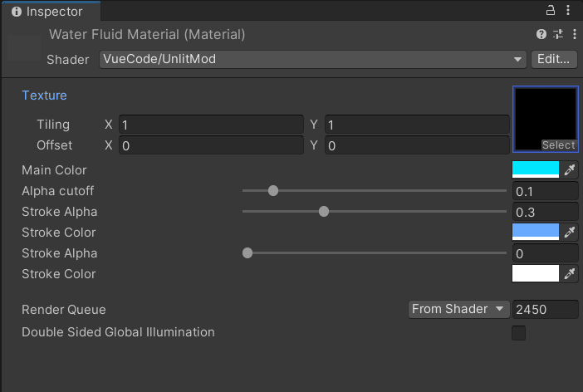
Task: Click the Edit... shader button
Action: coord(554,59)
